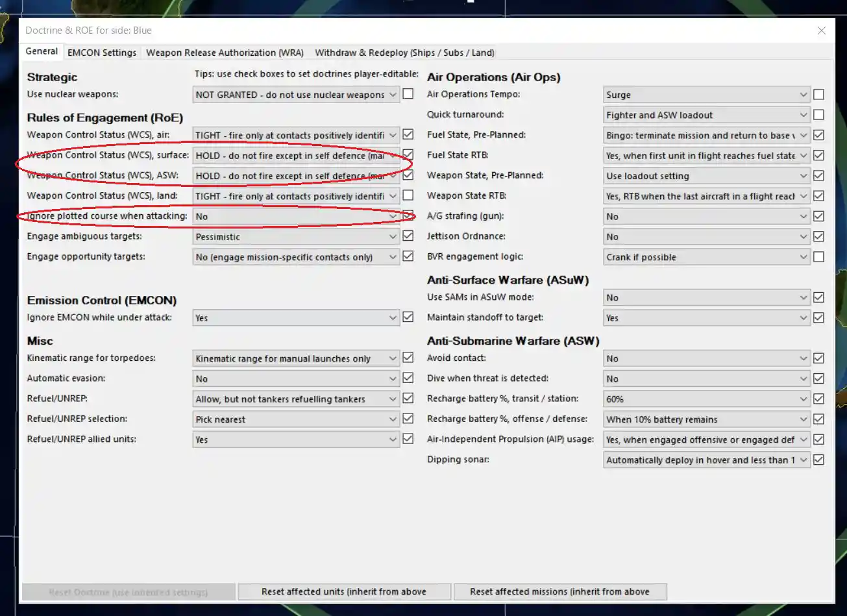Viewport: 847px width, 616px height.
Task: Open the Automatic evasion dropdown
Action: (296, 378)
